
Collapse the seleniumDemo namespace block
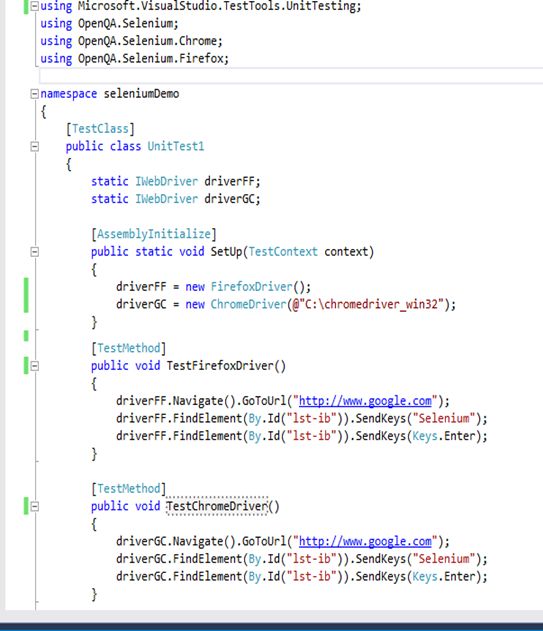[x=35, y=94]
